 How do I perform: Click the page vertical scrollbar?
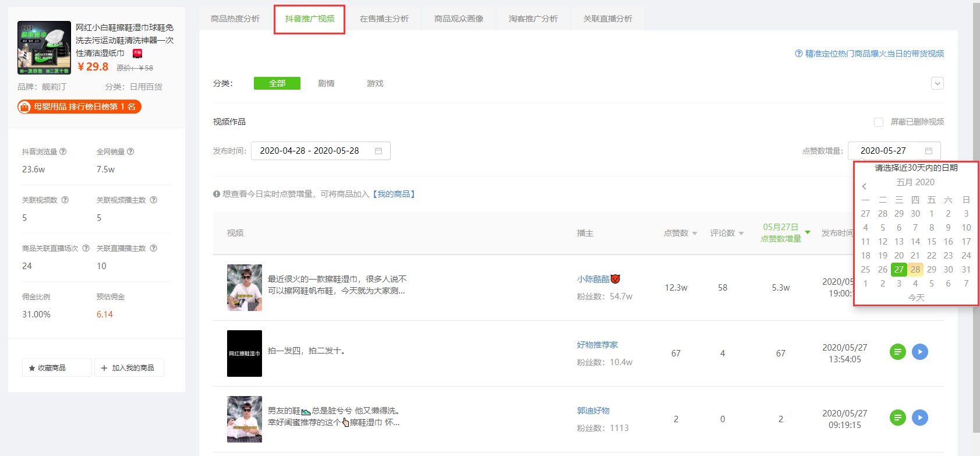pos(976,218)
